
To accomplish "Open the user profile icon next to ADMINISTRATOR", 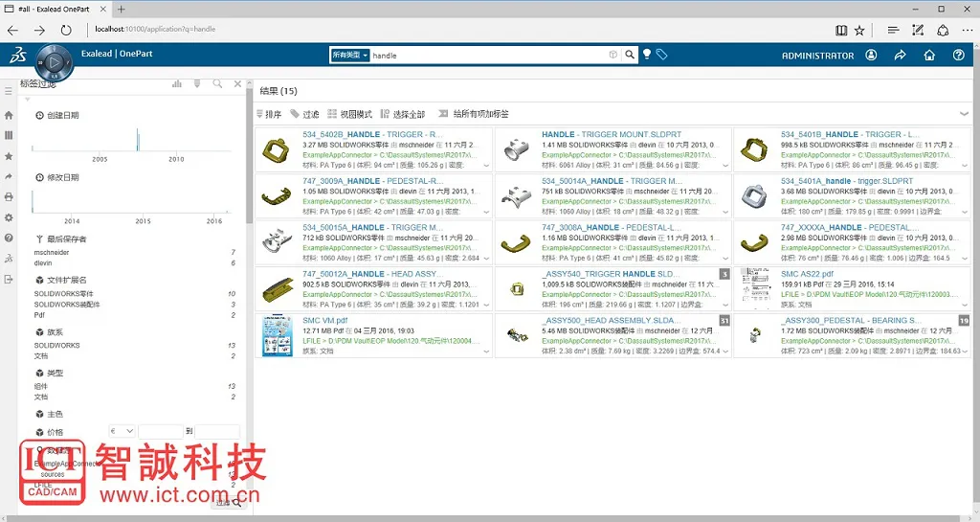I will pyautogui.click(x=871, y=56).
